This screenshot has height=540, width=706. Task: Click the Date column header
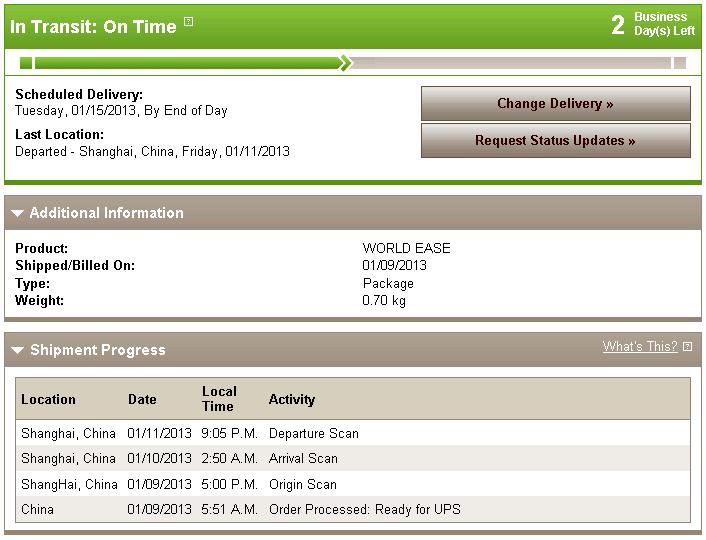pos(142,399)
